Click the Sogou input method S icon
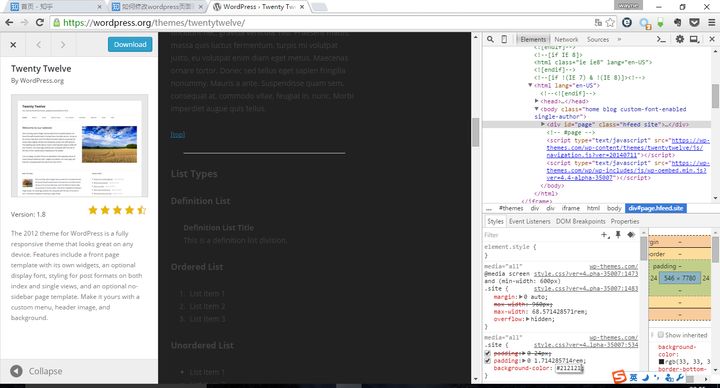720x388 pixels. (619, 377)
